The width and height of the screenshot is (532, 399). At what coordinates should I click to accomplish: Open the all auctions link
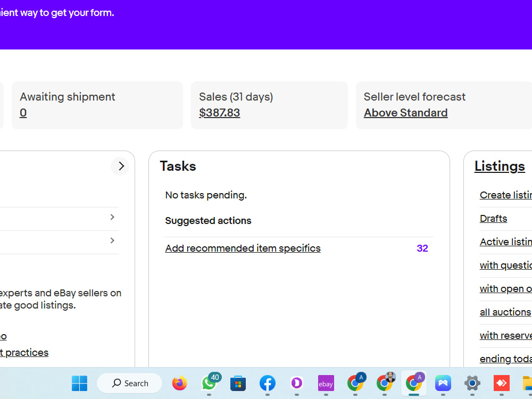coord(505,312)
